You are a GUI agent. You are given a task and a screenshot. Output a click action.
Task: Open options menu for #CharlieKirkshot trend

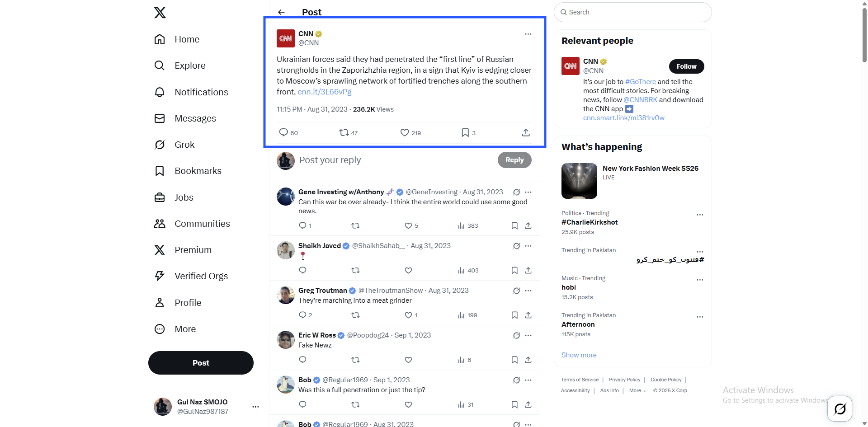(x=700, y=215)
